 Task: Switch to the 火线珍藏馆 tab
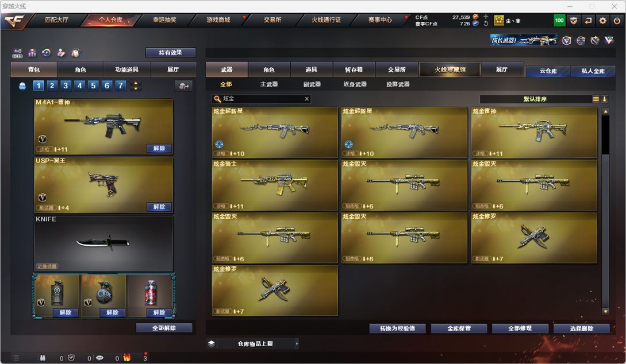click(450, 69)
